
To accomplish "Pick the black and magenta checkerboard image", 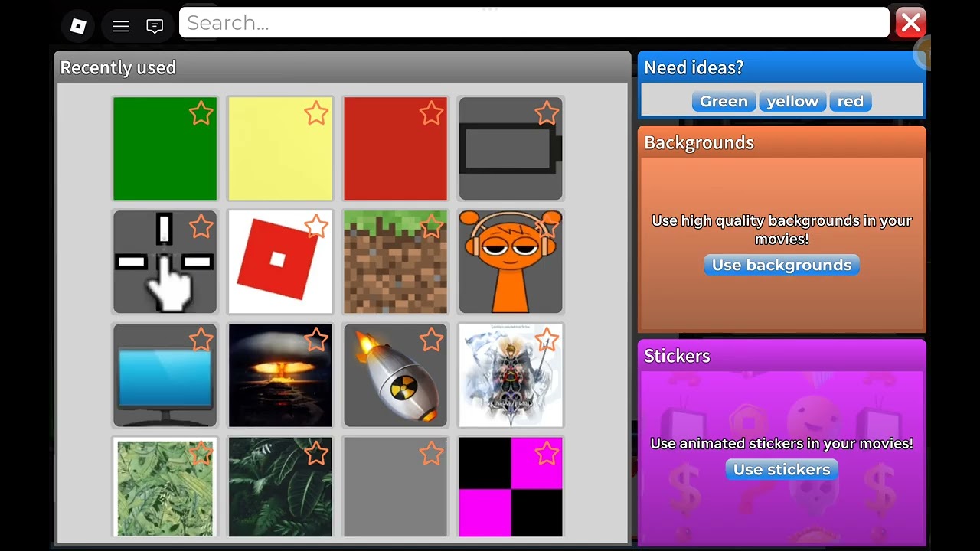I will click(x=511, y=487).
